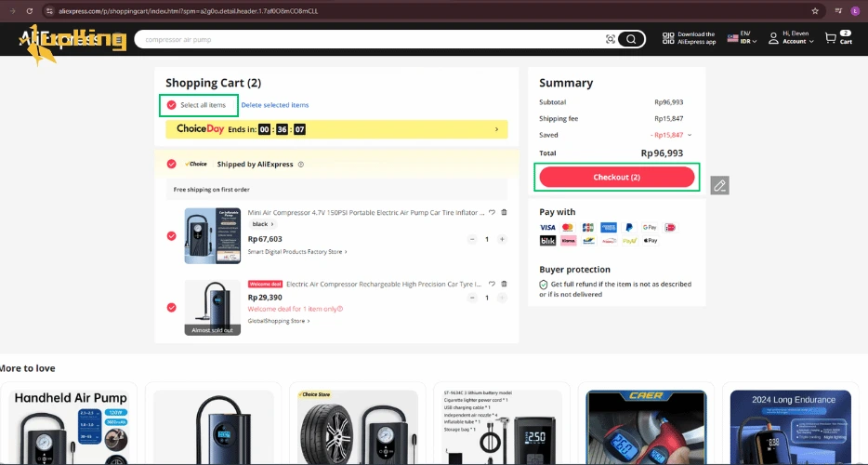This screenshot has width=868, height=465.
Task: Click the Welcome deal red tag
Action: tap(265, 285)
